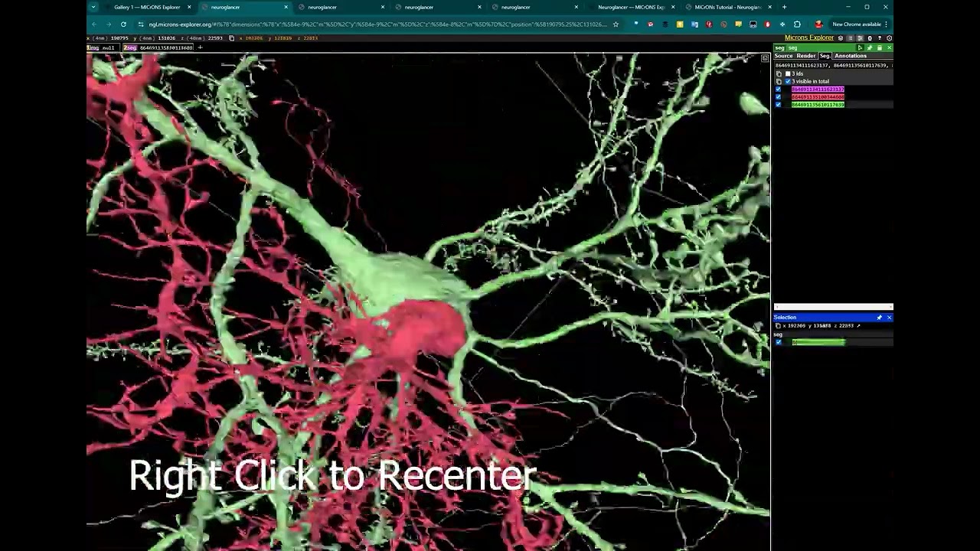Copy position to clipboard icon
Viewport: 980px width, 551px height.
tap(231, 38)
